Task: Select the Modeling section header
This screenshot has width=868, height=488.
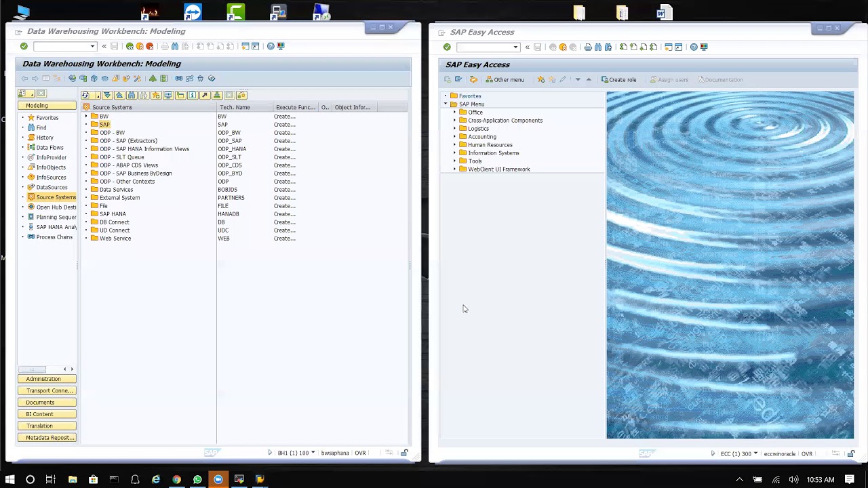Action: pyautogui.click(x=47, y=106)
